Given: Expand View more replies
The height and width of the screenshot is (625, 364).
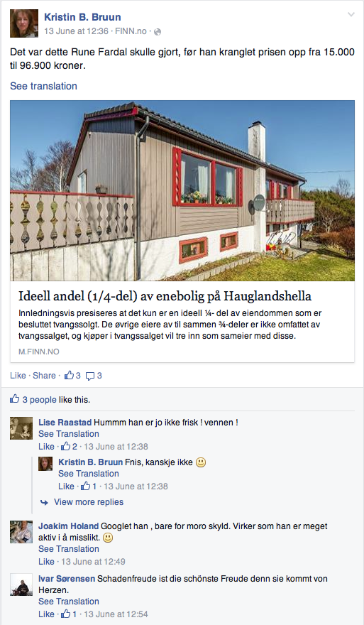Looking at the screenshot, I should pyautogui.click(x=89, y=502).
